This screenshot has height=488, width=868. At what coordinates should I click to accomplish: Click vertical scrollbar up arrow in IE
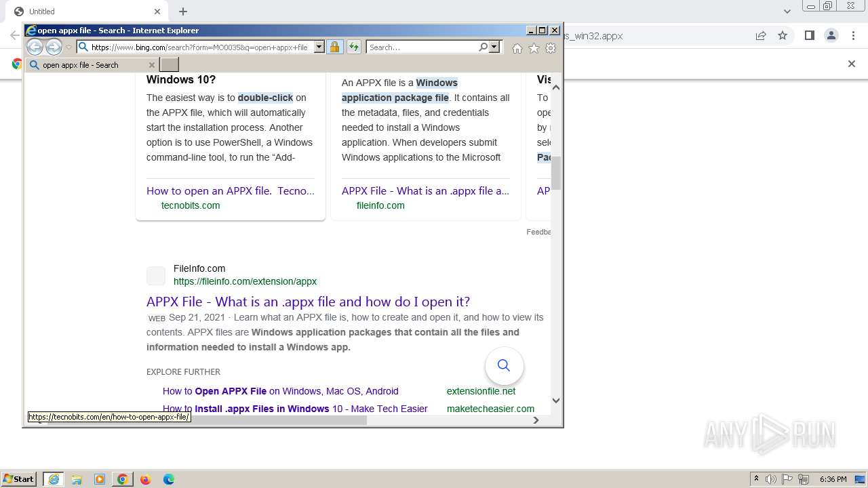pos(556,87)
